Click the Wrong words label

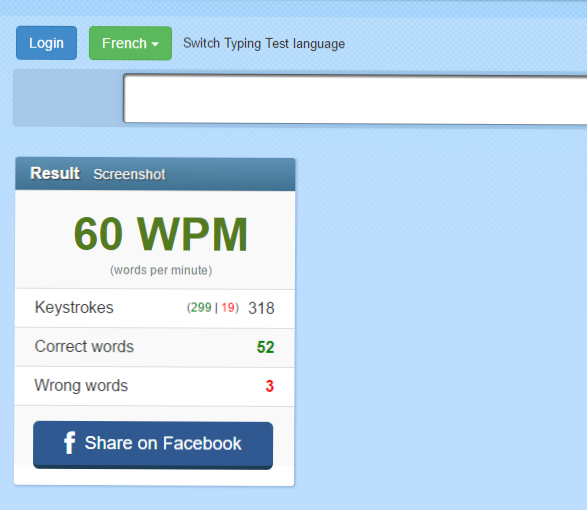[81, 386]
